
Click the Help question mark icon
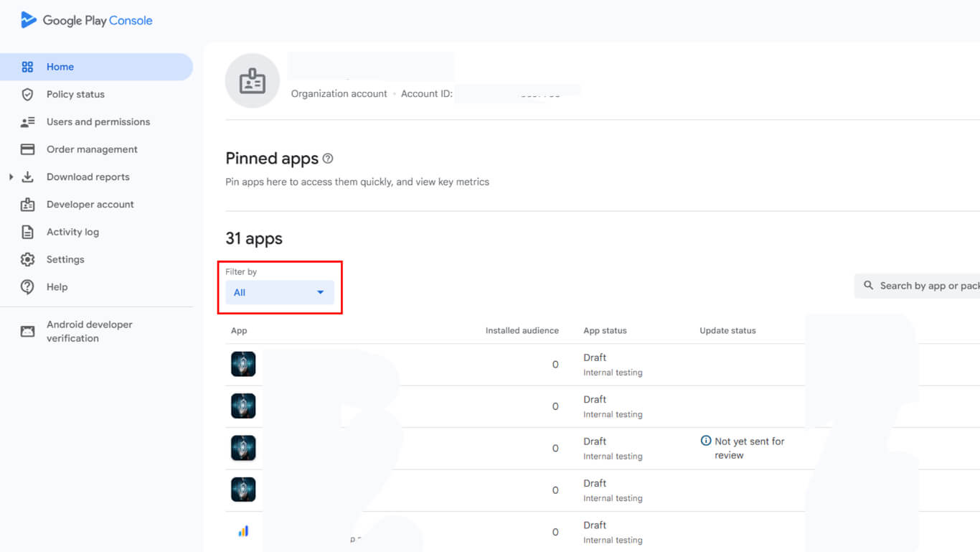click(x=27, y=287)
